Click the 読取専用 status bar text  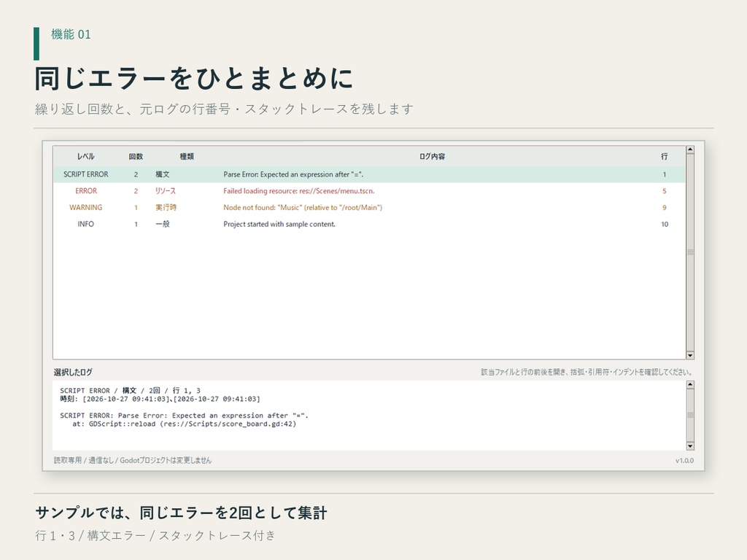point(133,461)
